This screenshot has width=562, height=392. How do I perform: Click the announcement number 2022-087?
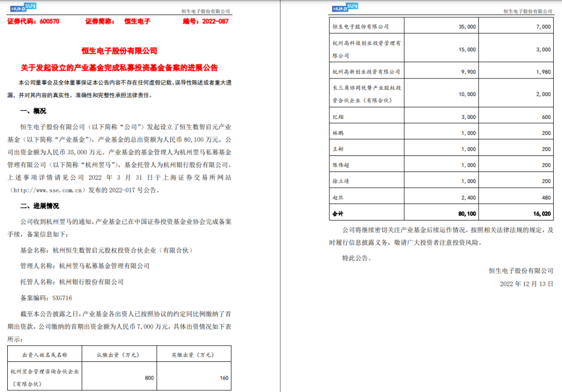point(215,21)
